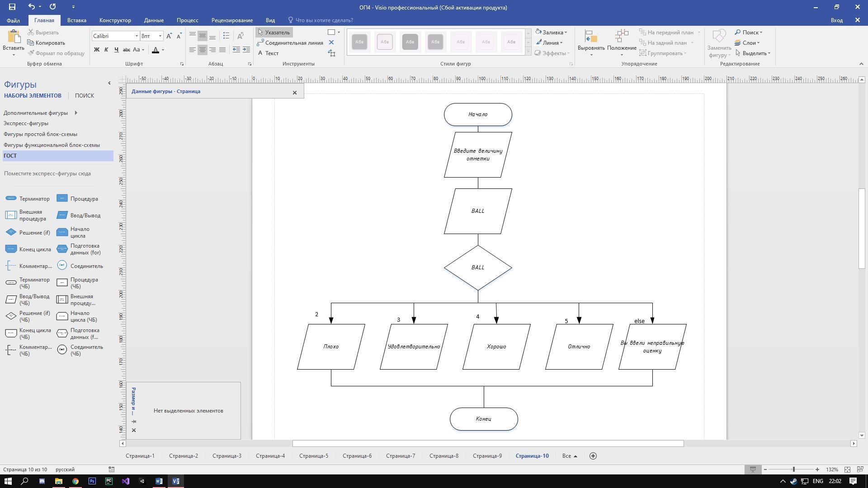Toggle italic text formatting
Viewport: 868px width, 488px height.
click(x=106, y=50)
